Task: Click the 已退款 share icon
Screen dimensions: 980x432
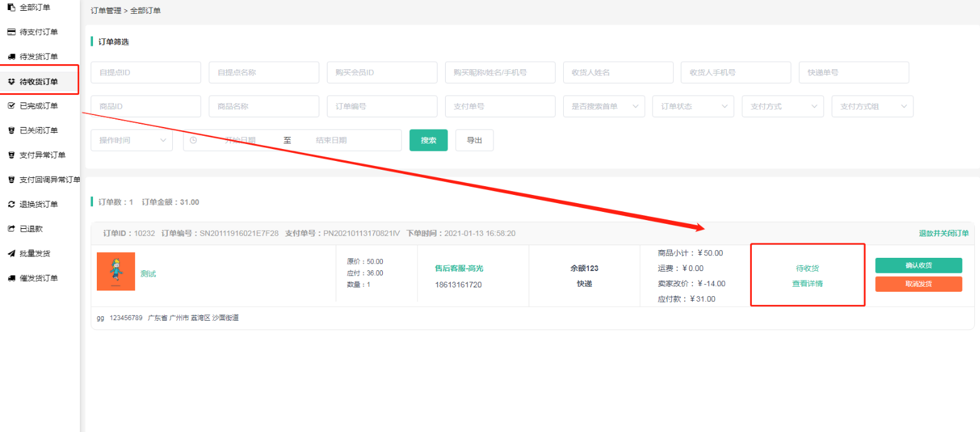Action: tap(11, 229)
